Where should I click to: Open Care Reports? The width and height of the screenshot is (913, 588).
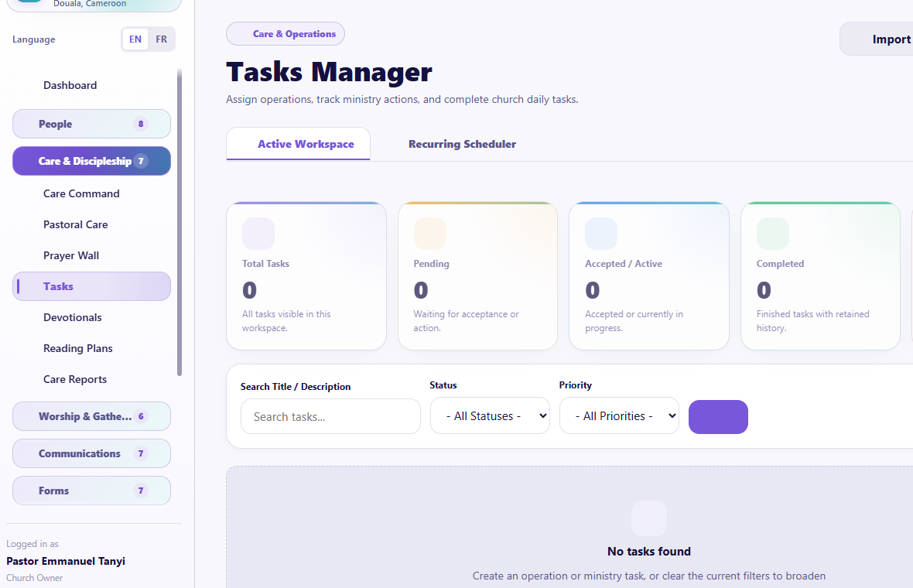click(91, 379)
